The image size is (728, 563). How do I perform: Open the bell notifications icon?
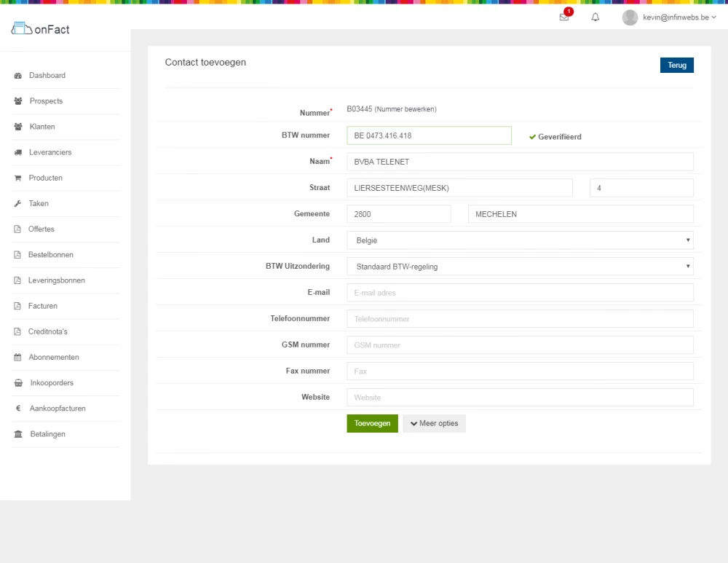click(x=596, y=17)
